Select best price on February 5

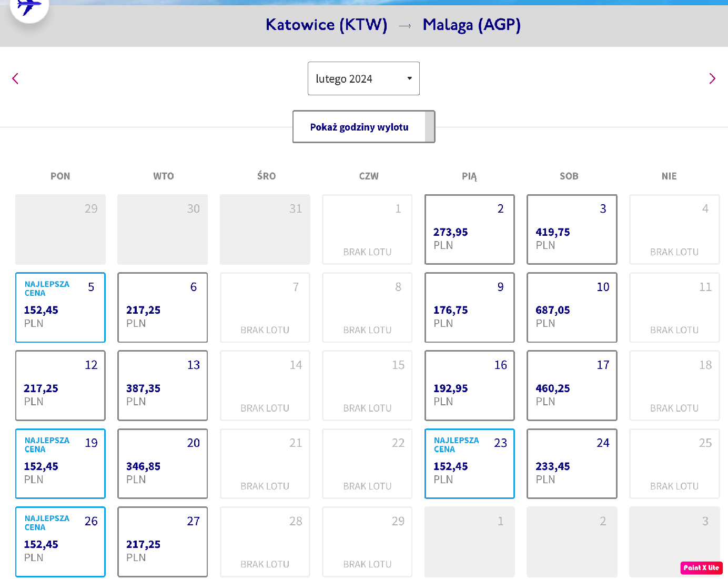click(x=60, y=307)
